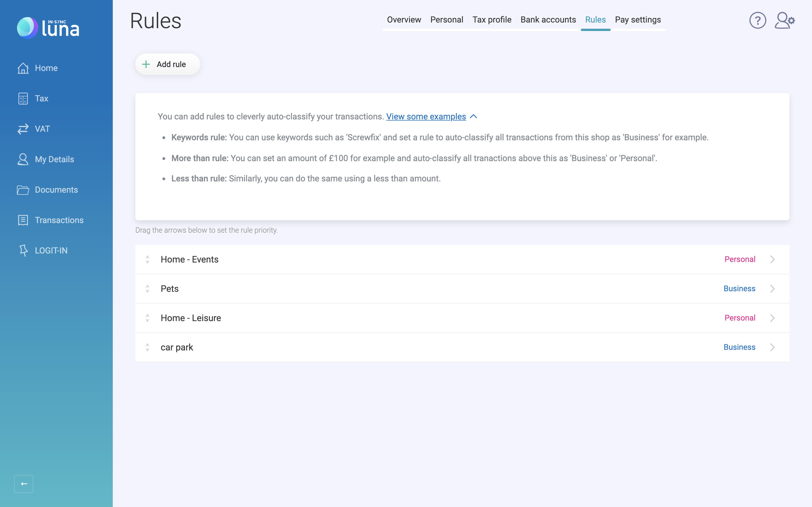Collapse examples using chevron beside View some examples
This screenshot has width=812, height=507.
click(x=473, y=116)
